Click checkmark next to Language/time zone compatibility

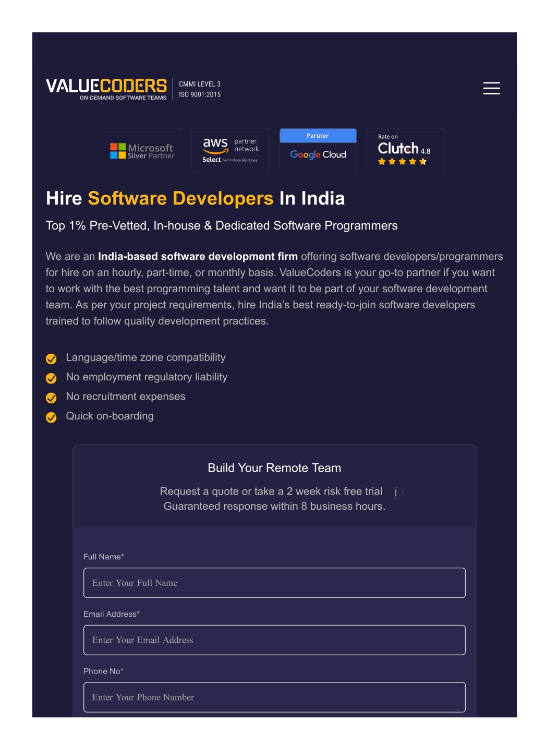(51, 358)
